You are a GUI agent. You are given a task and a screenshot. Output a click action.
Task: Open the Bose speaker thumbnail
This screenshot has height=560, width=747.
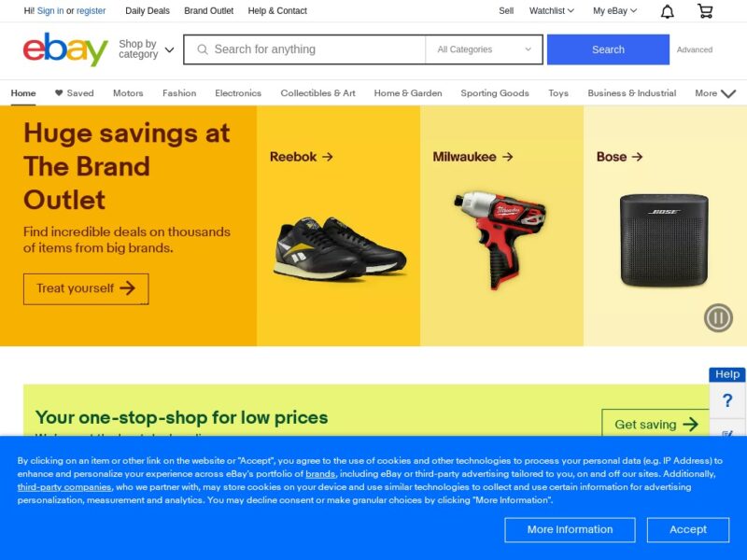click(x=664, y=240)
